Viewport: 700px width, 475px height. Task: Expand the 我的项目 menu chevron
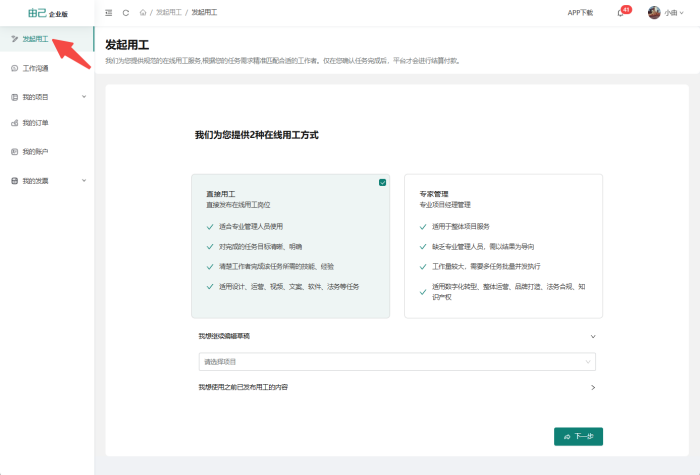pyautogui.click(x=84, y=96)
